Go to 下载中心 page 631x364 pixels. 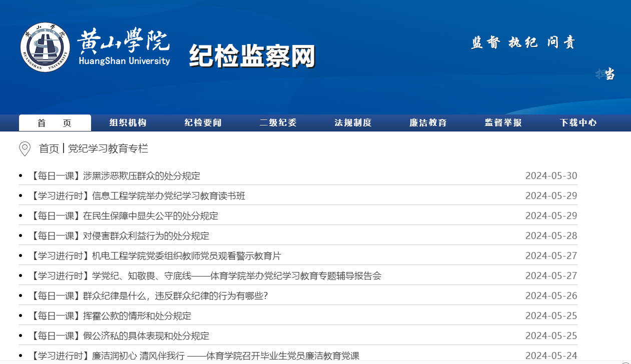click(x=578, y=123)
